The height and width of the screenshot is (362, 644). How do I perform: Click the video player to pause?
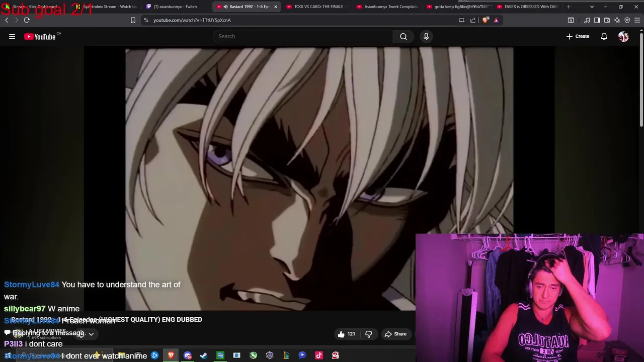[319, 178]
